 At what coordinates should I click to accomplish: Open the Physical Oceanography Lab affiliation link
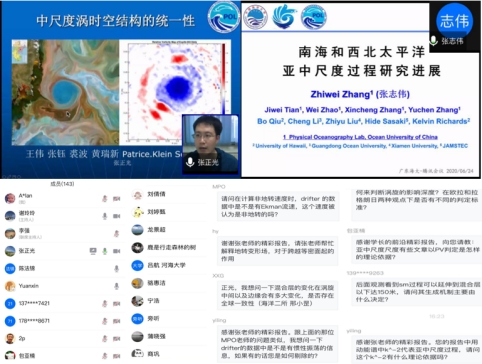[x=360, y=137]
